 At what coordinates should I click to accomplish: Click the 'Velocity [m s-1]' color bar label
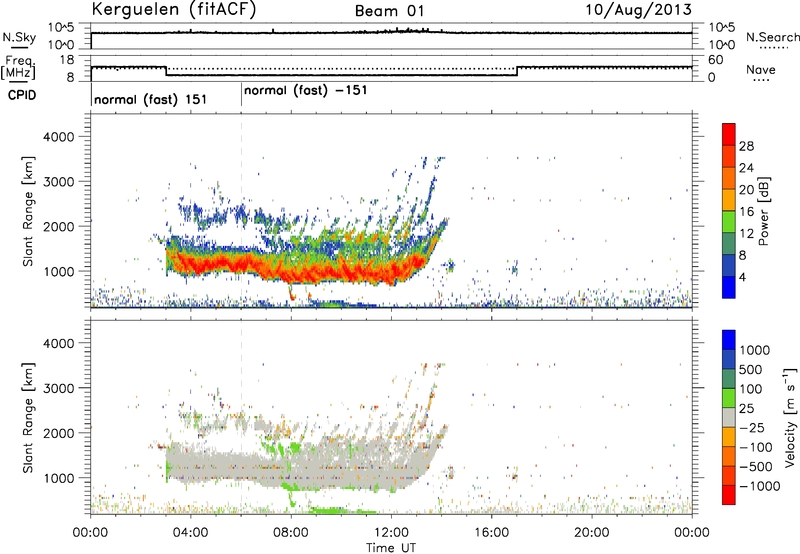coord(790,417)
